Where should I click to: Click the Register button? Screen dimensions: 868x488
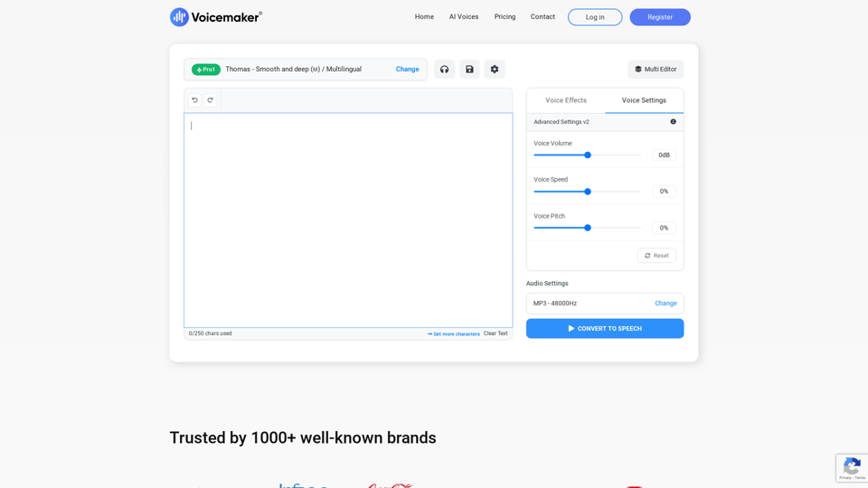click(x=660, y=17)
